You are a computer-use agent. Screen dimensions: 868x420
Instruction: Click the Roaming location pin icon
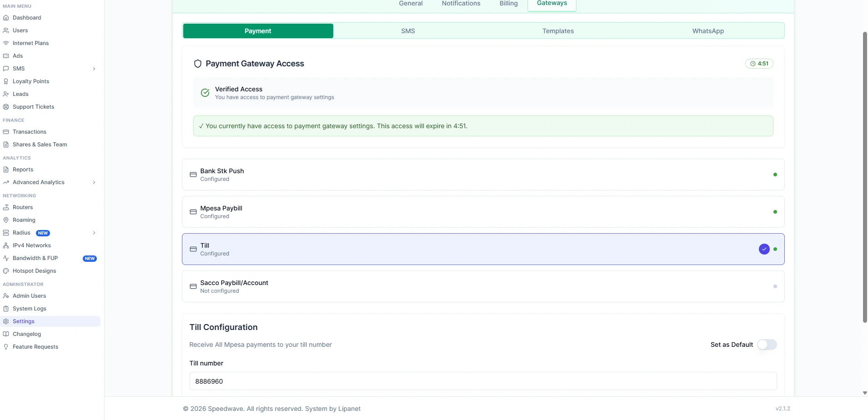[6, 220]
